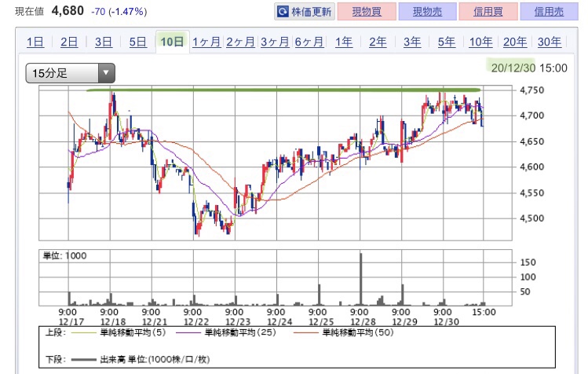
Task: Switch to the 1年 chart tab
Action: [344, 42]
